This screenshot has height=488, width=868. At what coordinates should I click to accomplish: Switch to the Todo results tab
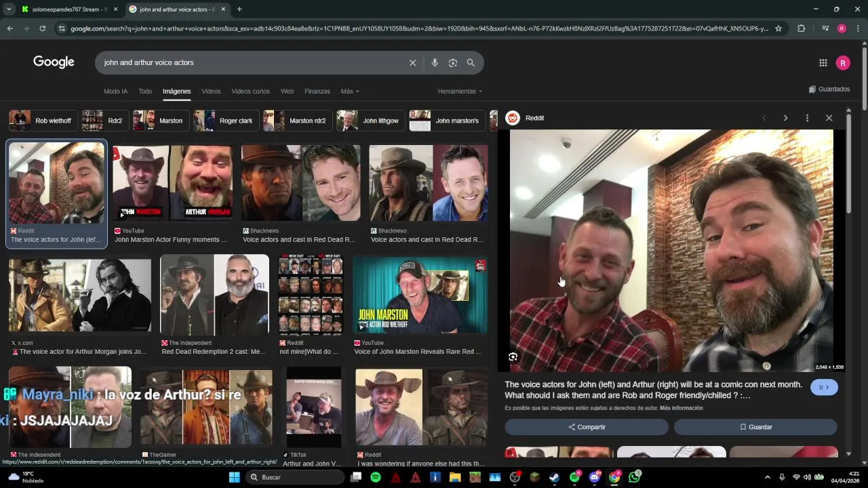pos(145,91)
